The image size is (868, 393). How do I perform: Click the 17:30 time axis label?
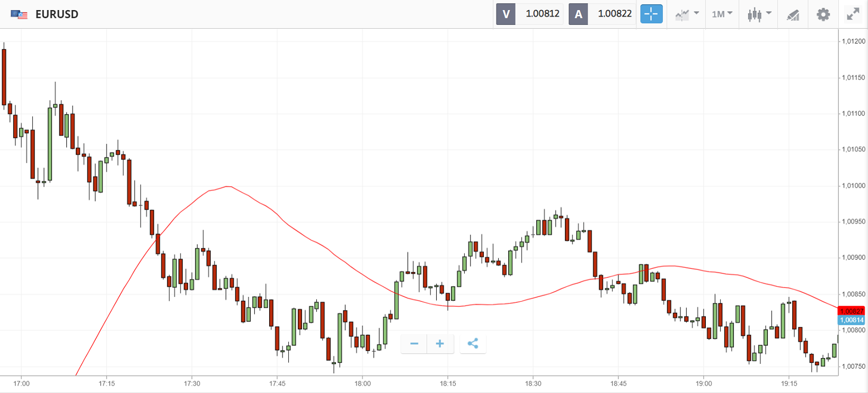coord(192,383)
